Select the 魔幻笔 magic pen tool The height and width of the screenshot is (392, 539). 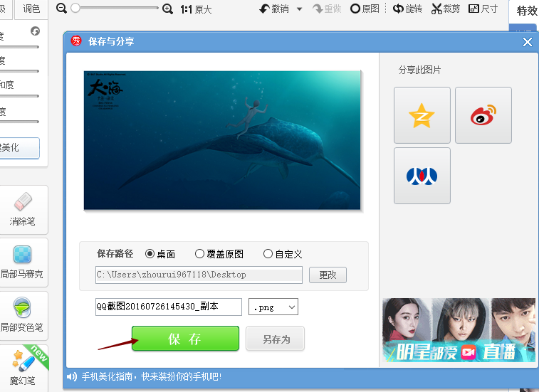(x=22, y=369)
